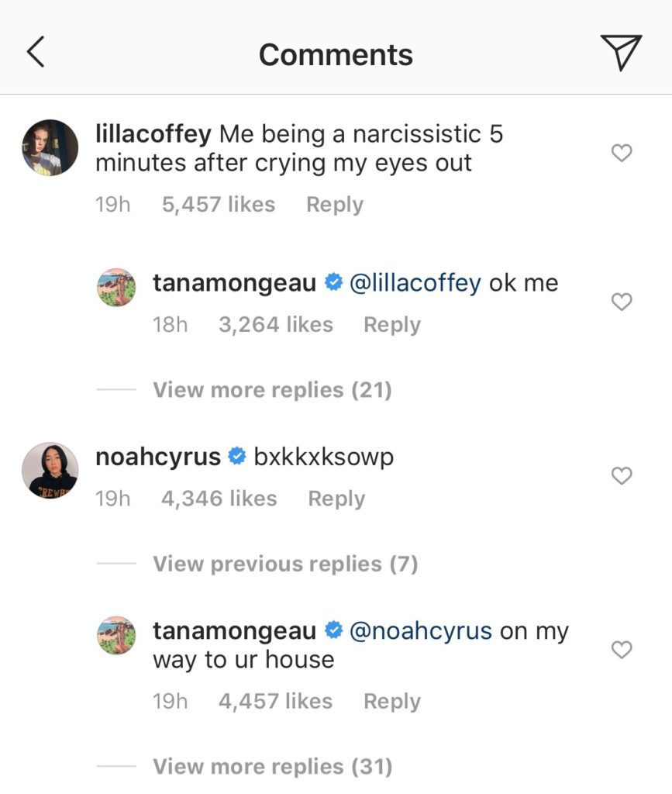The width and height of the screenshot is (672, 794).
Task: Click the verified badge next to noahcyrus
Action: [238, 457]
